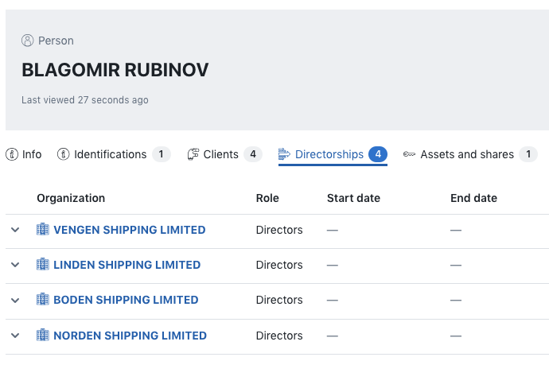Click the Start date column header
Screen dimensions: 549x392
353,198
